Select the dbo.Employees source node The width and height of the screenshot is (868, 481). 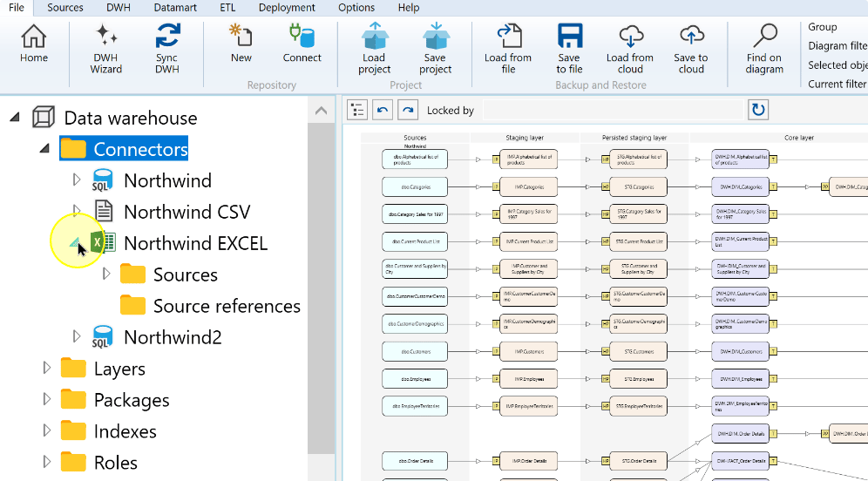[415, 379]
